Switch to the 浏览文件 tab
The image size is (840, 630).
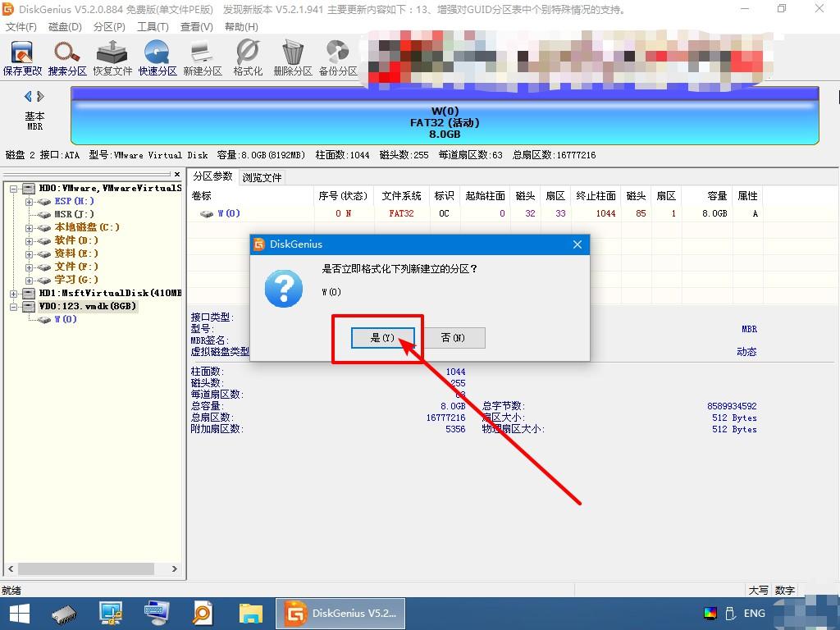pyautogui.click(x=262, y=176)
